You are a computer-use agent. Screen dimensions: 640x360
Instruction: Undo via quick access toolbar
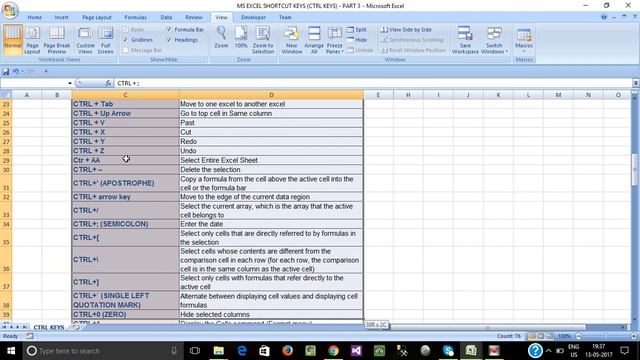pos(16,71)
